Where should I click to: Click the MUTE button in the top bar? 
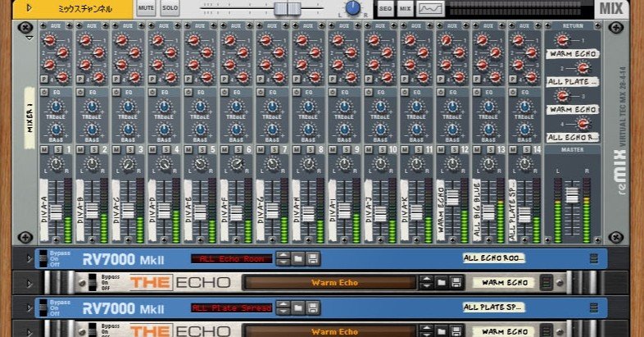[146, 8]
